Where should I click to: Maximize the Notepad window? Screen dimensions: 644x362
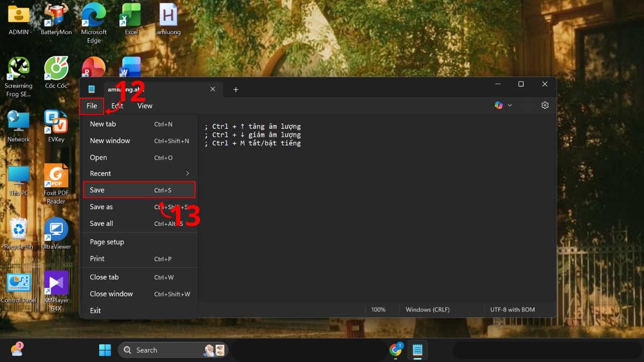(521, 84)
